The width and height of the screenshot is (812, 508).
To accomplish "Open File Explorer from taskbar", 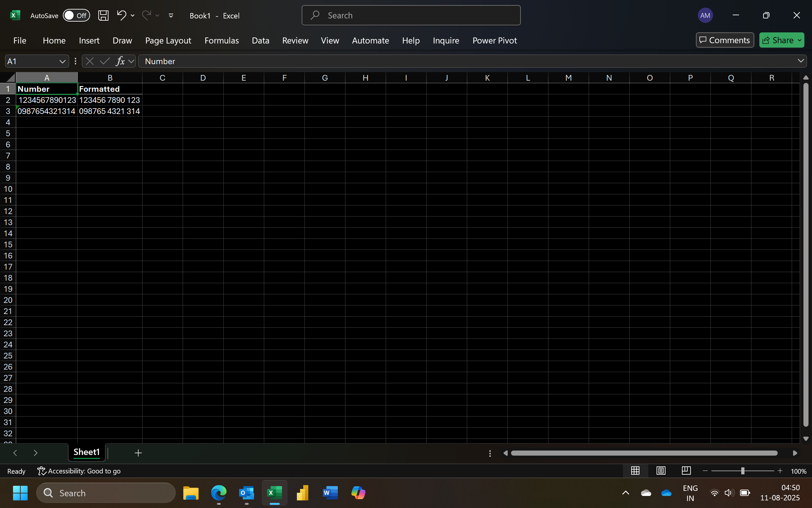I will pos(191,493).
